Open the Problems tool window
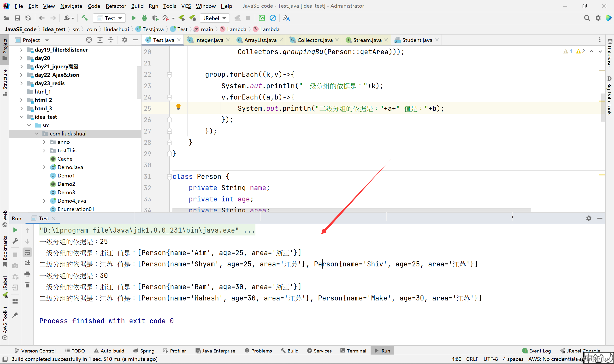Image resolution: width=614 pixels, height=364 pixels. pos(258,351)
